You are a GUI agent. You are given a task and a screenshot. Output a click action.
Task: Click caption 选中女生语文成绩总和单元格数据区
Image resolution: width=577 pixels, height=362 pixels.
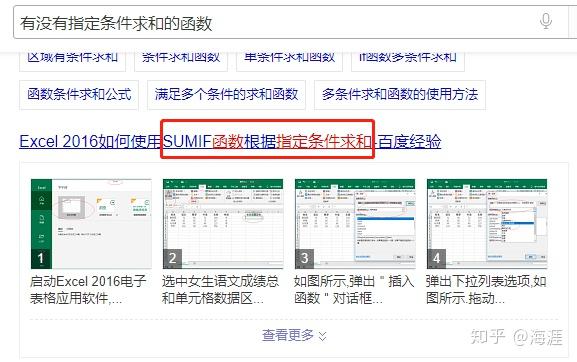coord(220,290)
